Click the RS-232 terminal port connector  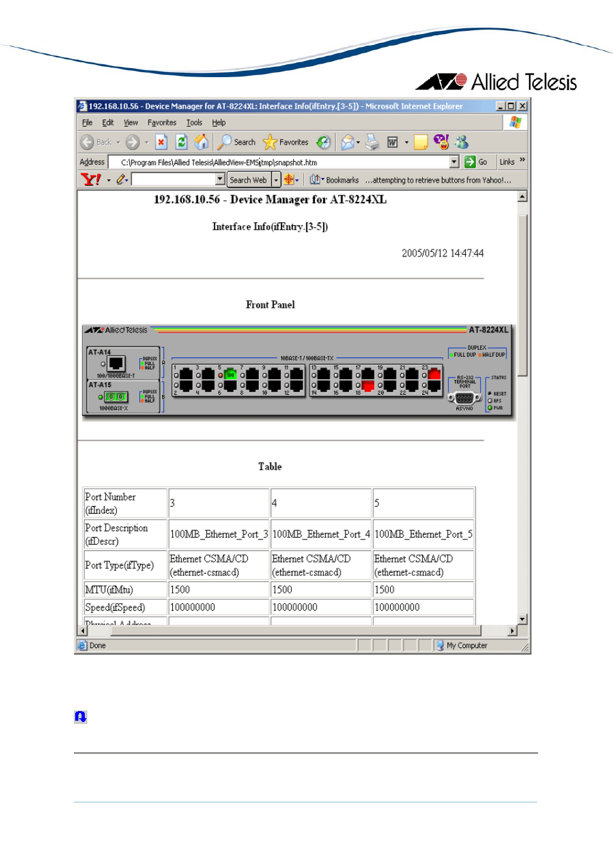pyautogui.click(x=465, y=398)
